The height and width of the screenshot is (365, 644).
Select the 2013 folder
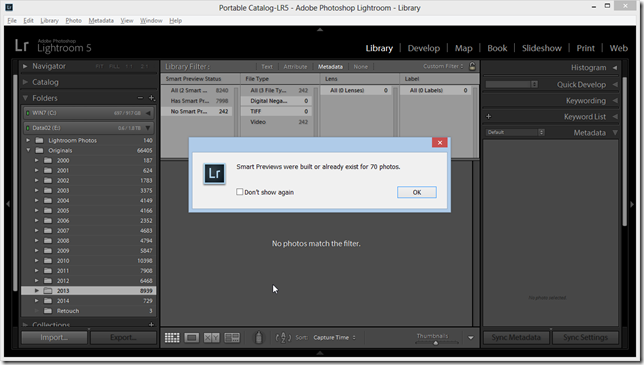pos(89,291)
